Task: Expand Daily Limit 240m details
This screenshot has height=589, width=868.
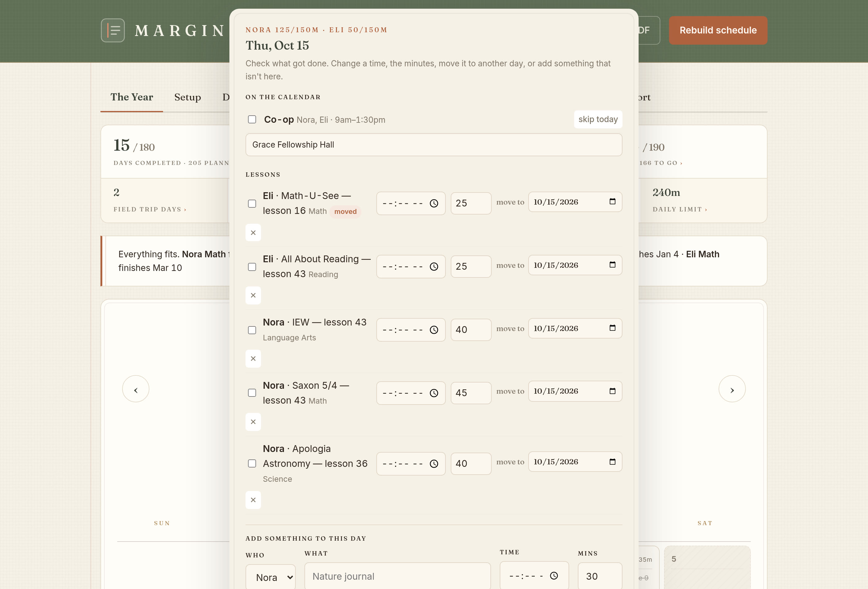Action: (x=680, y=209)
